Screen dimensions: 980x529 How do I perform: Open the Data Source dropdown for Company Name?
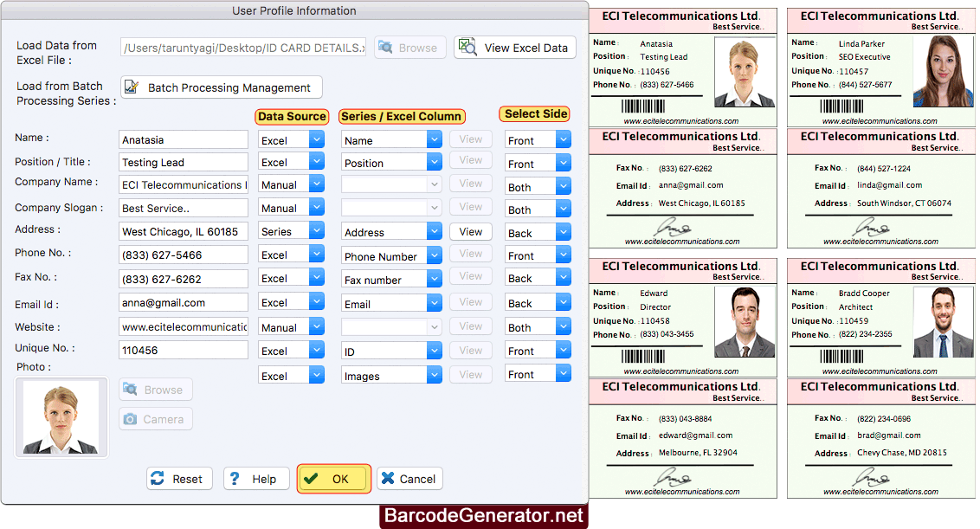click(x=317, y=184)
